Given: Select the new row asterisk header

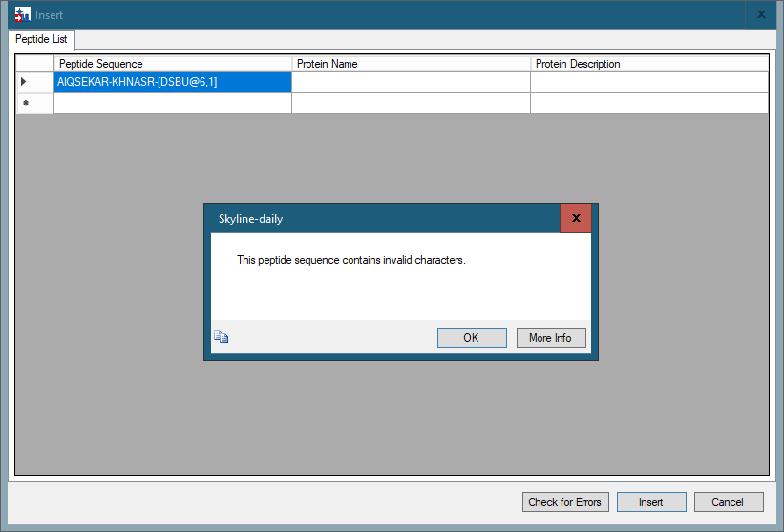Looking at the screenshot, I should 26,103.
